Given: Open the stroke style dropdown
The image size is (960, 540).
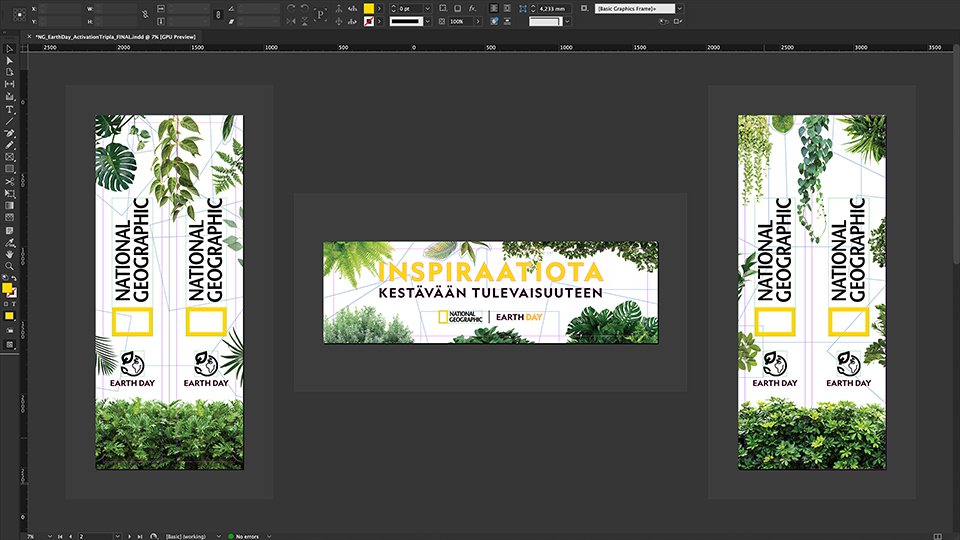Looking at the screenshot, I should tap(427, 21).
